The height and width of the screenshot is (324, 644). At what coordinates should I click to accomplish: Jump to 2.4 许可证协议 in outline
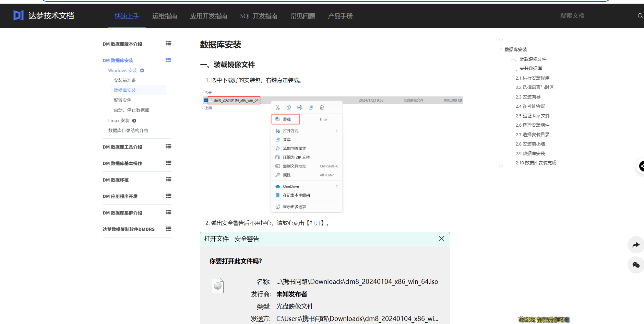click(530, 106)
